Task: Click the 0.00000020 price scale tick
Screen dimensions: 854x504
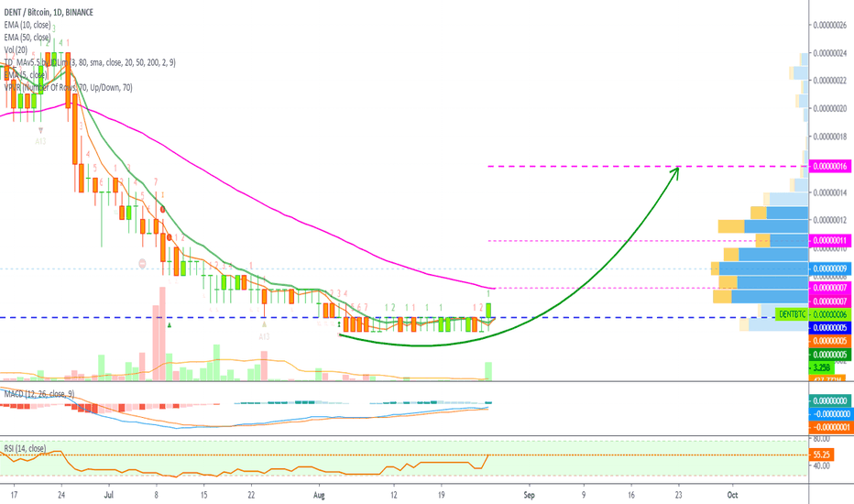Action: pos(830,108)
